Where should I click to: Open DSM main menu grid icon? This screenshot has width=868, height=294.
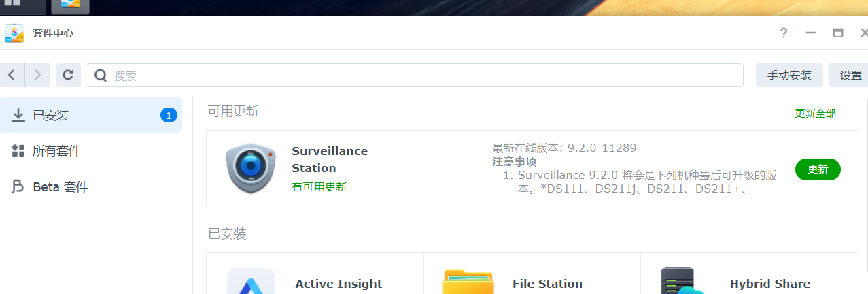click(x=12, y=4)
